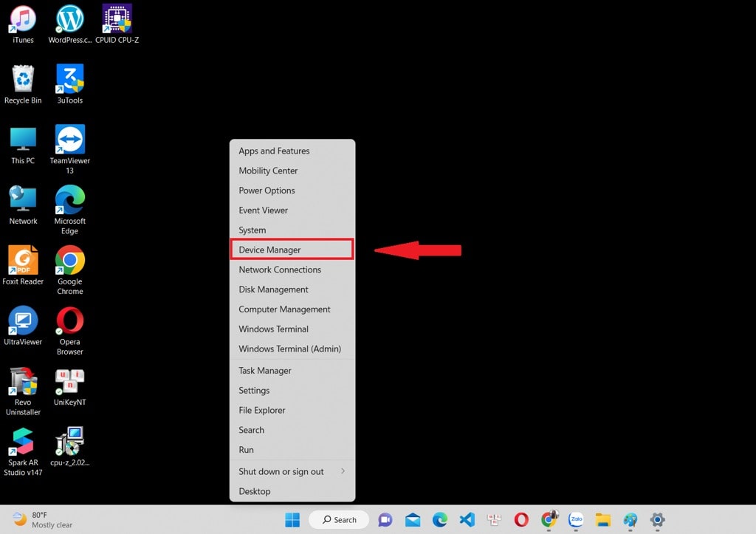This screenshot has height=534, width=756.
Task: Open Visual Studio Code from the taskbar
Action: [467, 520]
